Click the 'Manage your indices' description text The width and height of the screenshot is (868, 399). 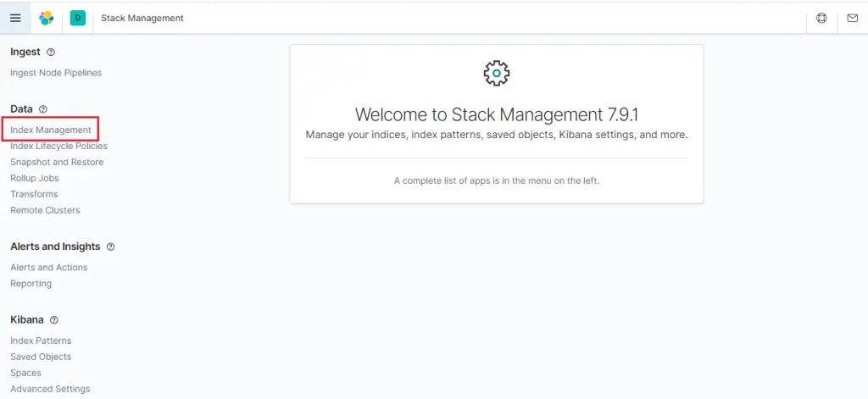pyautogui.click(x=497, y=135)
